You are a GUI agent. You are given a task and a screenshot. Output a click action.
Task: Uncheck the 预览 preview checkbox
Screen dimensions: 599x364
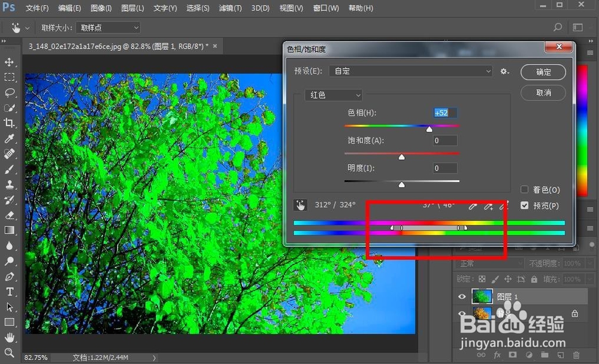click(x=525, y=205)
